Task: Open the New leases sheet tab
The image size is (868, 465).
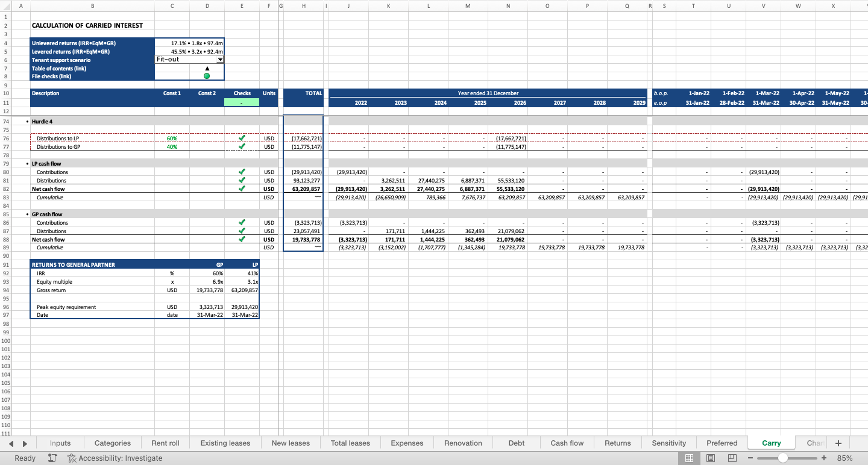Action: click(x=291, y=443)
